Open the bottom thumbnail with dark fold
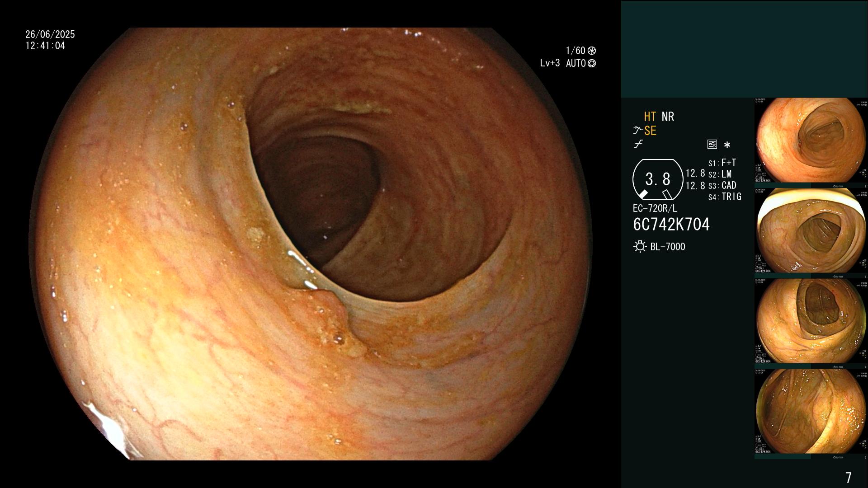The width and height of the screenshot is (868, 488). coord(811,411)
